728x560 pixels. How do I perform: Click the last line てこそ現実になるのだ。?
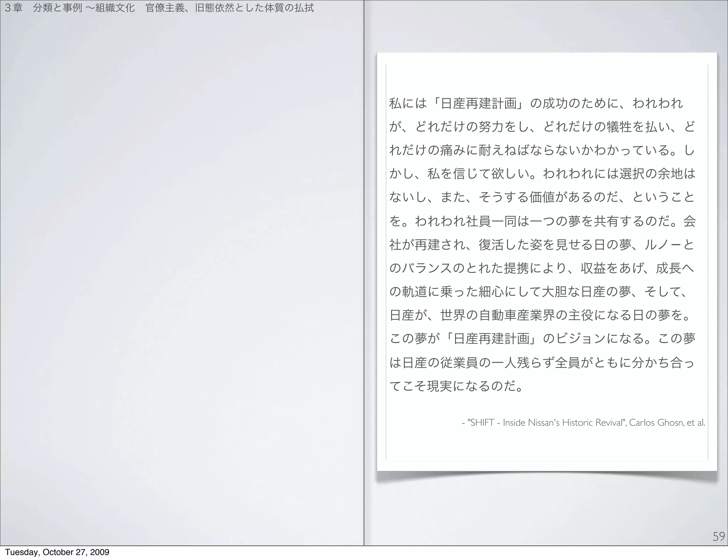click(457, 386)
